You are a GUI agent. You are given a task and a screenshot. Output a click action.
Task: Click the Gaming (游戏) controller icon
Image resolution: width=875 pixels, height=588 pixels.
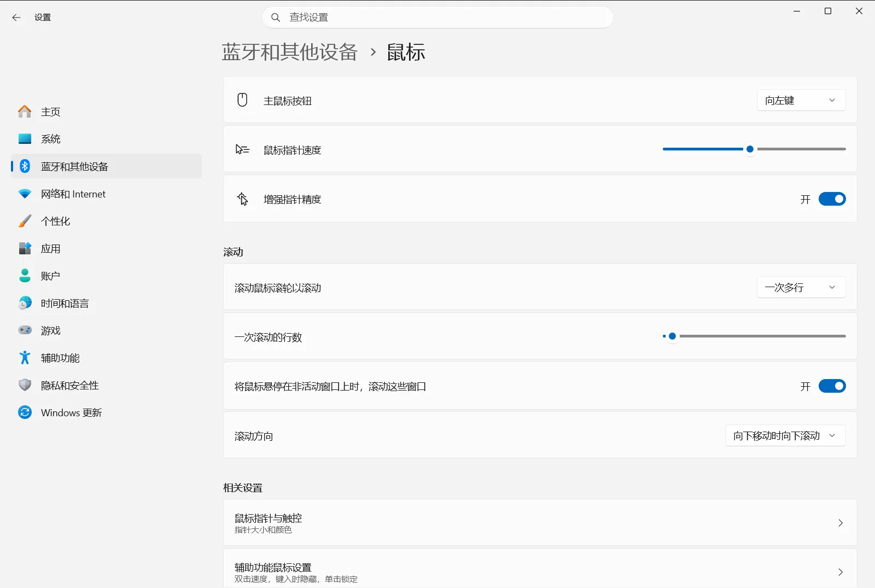25,330
